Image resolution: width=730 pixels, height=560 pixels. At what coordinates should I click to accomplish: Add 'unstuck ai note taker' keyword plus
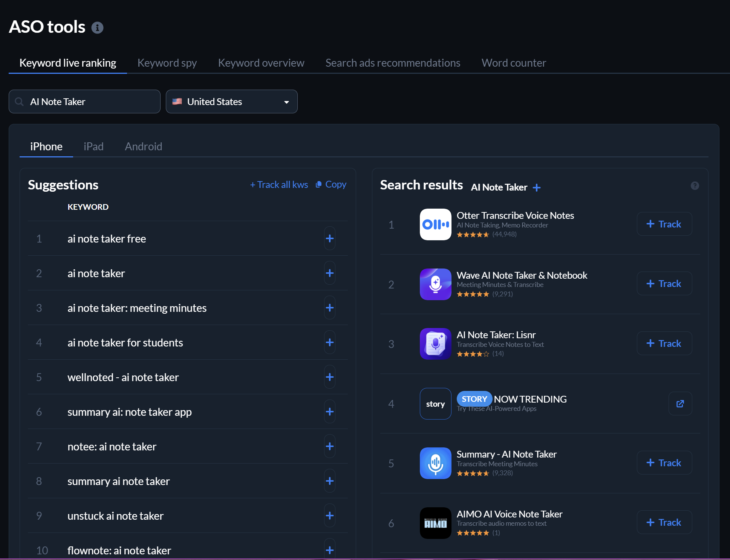point(329,516)
